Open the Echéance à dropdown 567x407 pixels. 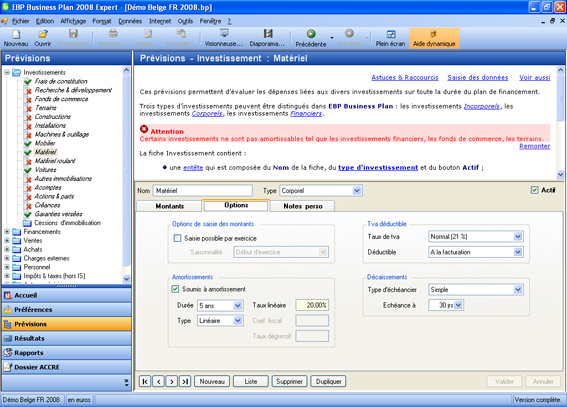[458, 305]
